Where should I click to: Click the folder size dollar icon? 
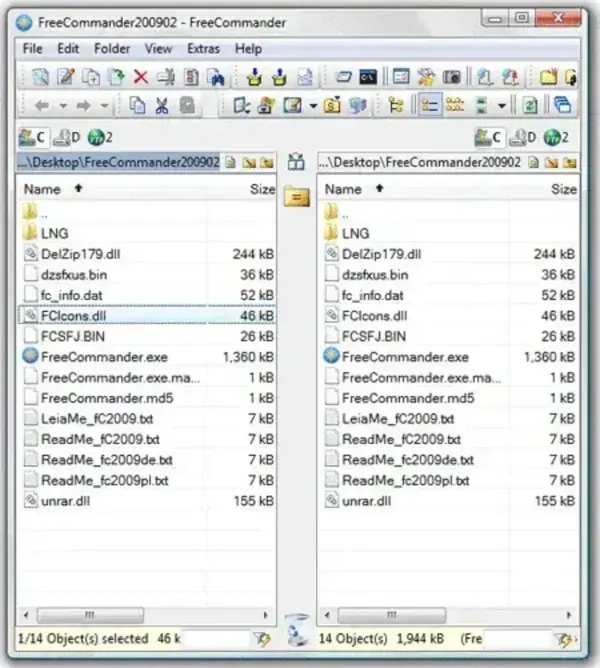[x=332, y=105]
